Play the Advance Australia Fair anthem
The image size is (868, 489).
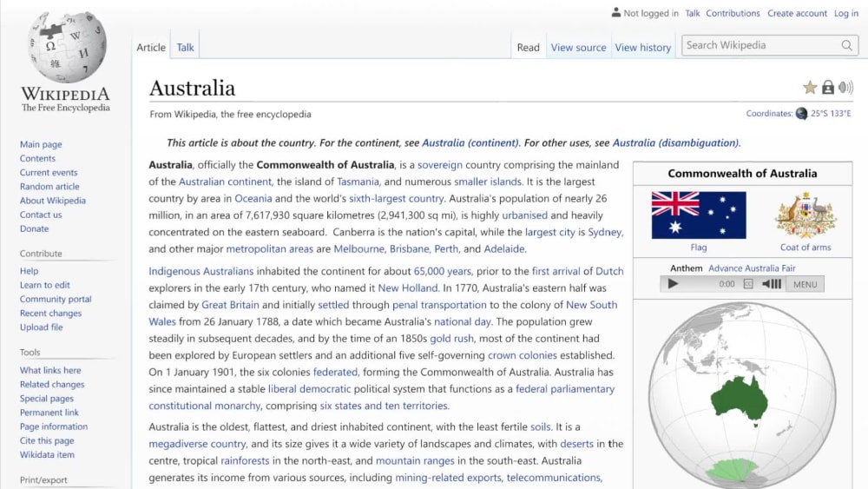tap(673, 284)
